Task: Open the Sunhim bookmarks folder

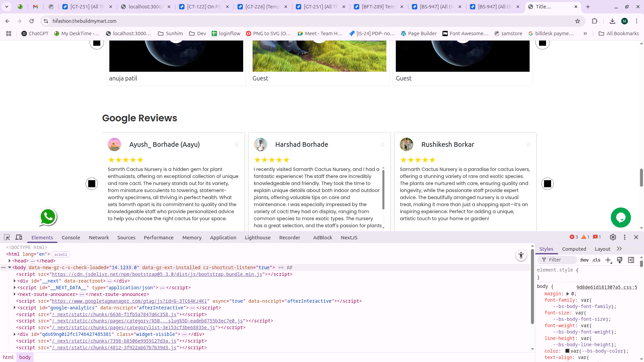Action: [170, 34]
